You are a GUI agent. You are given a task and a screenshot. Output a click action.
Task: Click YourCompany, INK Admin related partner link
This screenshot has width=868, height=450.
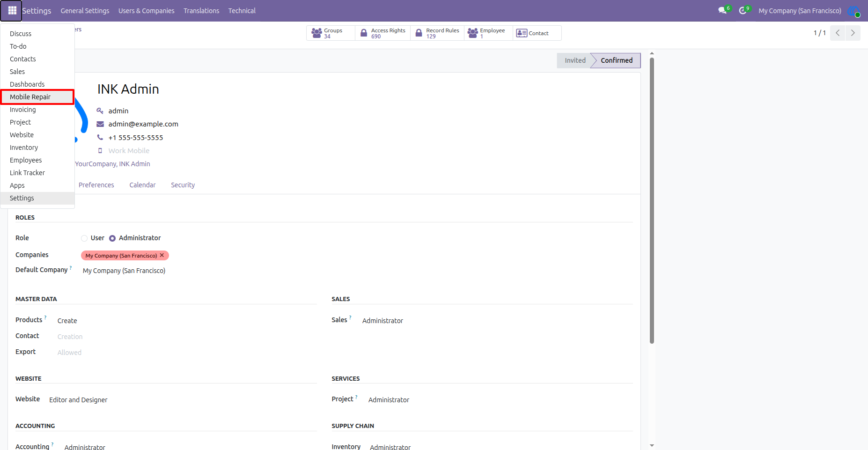point(112,164)
